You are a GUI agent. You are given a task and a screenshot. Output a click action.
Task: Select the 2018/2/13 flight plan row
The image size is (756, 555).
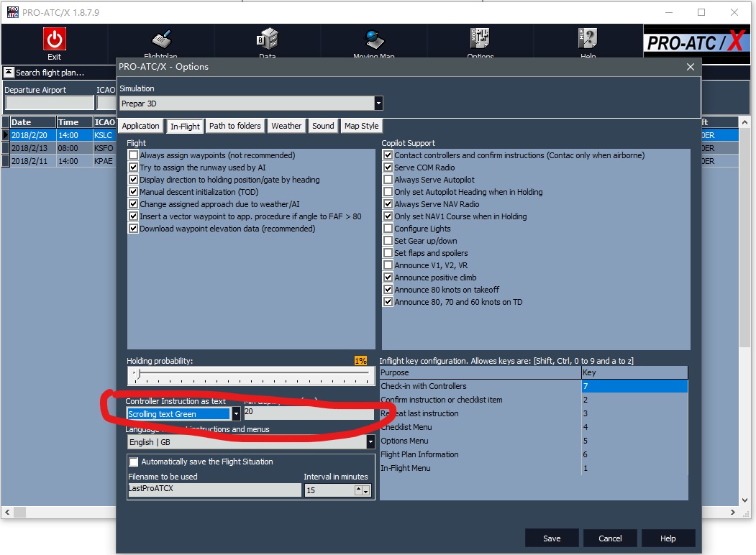tap(58, 148)
